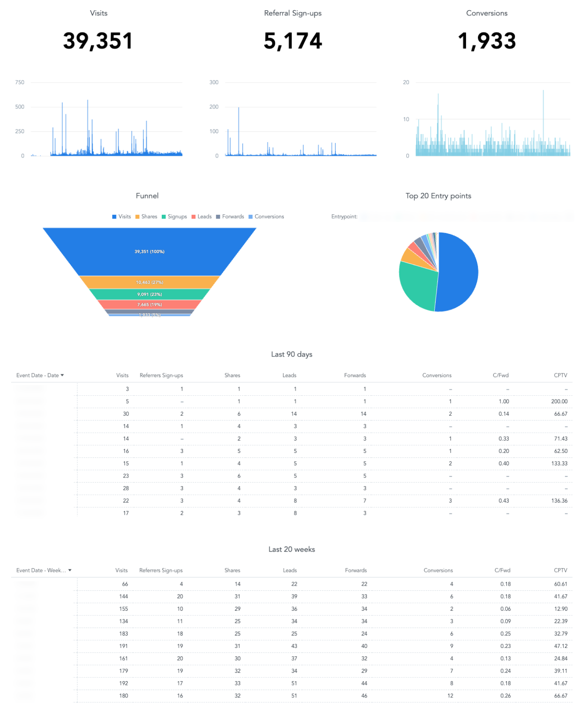Toggle the Signups series in the funnel legend
Image resolution: width=588 pixels, height=703 pixels.
[174, 217]
